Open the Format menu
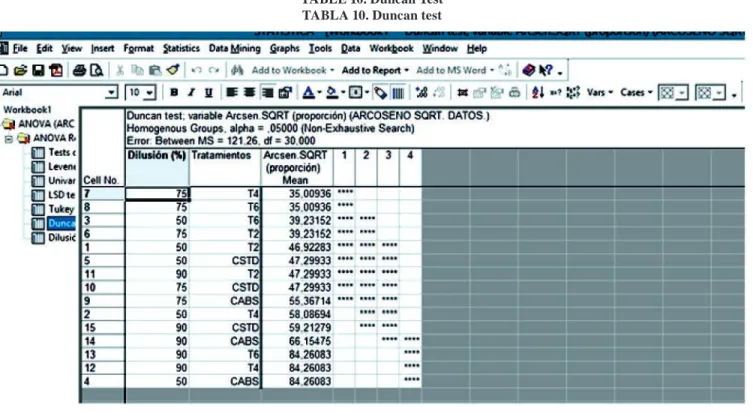This screenshot has height=417, width=753. (x=138, y=49)
